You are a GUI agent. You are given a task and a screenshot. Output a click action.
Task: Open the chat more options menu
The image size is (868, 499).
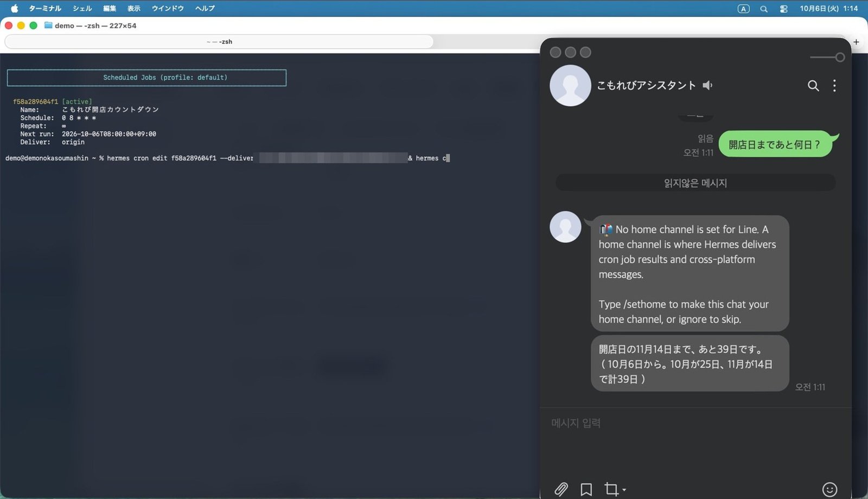coord(834,86)
